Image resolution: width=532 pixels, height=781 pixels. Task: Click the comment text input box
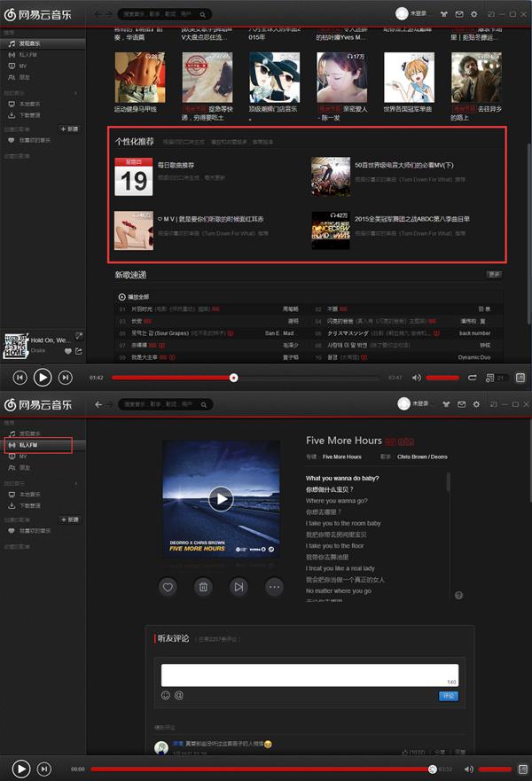click(x=309, y=675)
